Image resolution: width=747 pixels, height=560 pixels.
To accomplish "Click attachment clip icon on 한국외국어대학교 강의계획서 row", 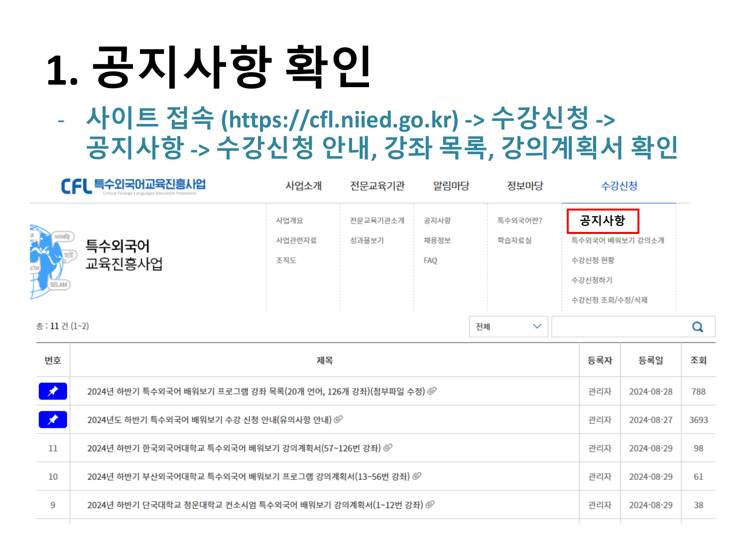I will [388, 448].
